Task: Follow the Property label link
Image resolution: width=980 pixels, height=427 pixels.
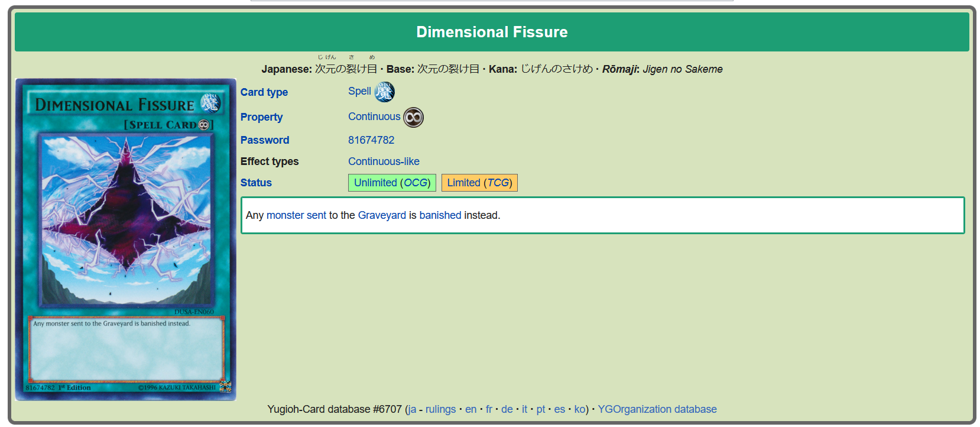Action: click(261, 117)
